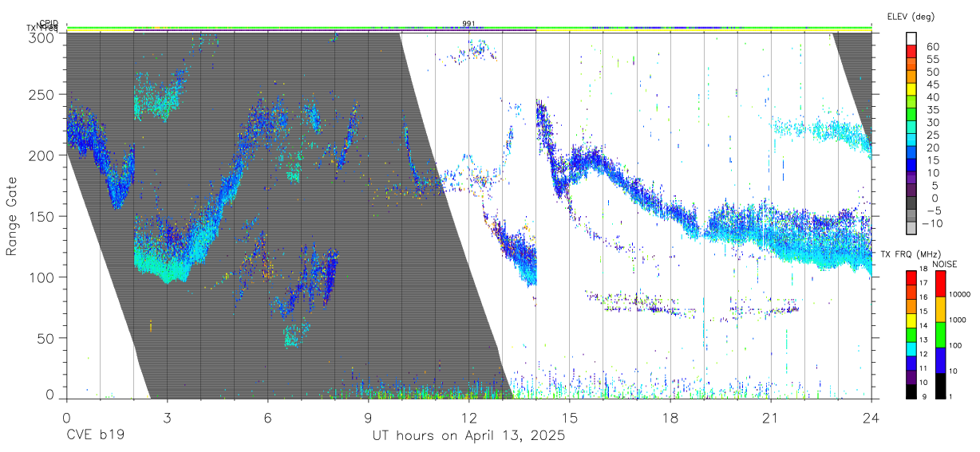This screenshot has height=452, width=980.
Task: Click the '35' label on ELEV colorbar
Action: 932,110
